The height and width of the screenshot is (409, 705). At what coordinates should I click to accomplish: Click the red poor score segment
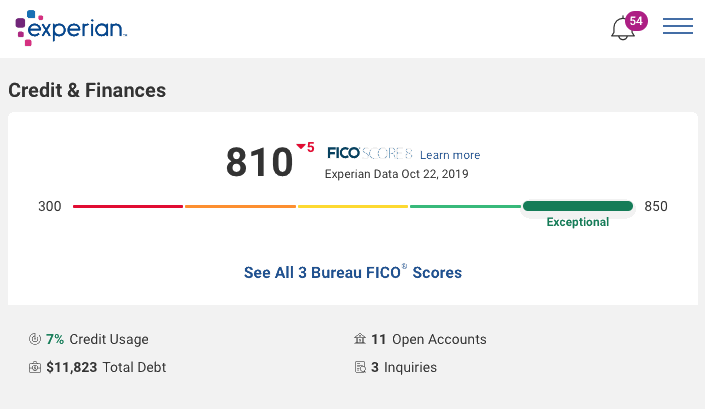tap(128, 206)
